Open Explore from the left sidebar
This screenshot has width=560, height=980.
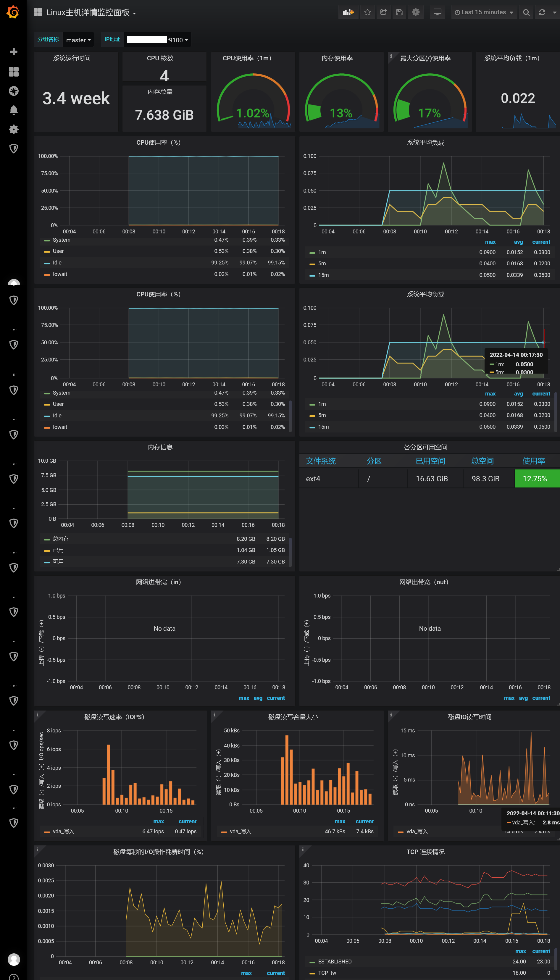(x=14, y=91)
